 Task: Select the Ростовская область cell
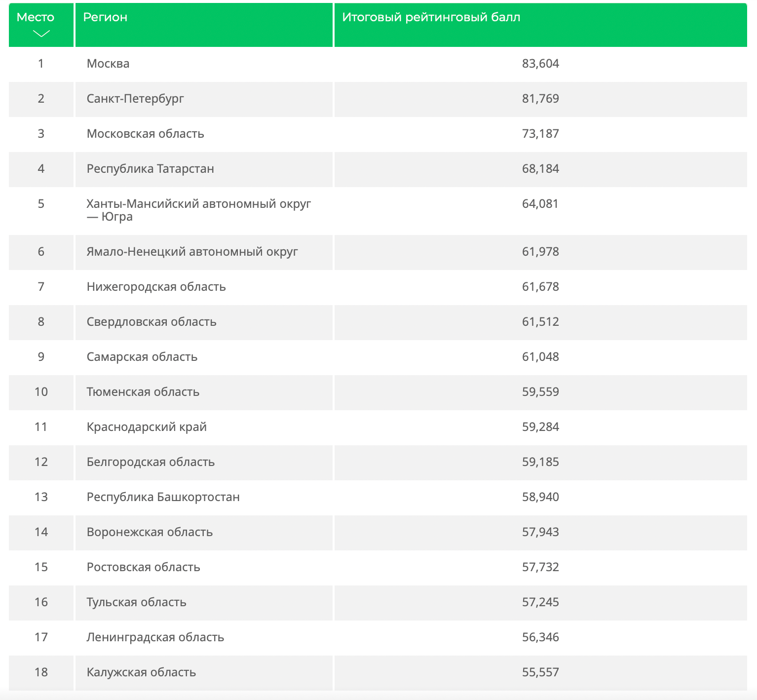pyautogui.click(x=204, y=568)
